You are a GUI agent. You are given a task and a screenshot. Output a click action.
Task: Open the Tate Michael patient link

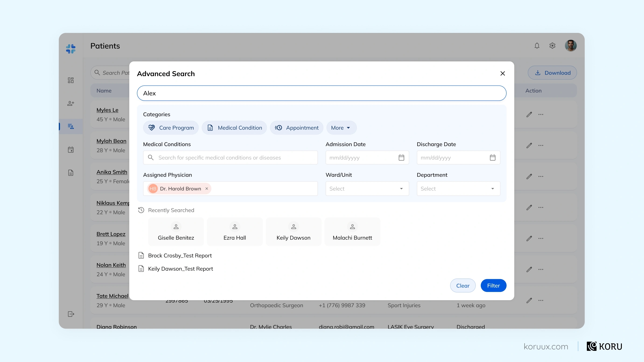click(x=112, y=296)
